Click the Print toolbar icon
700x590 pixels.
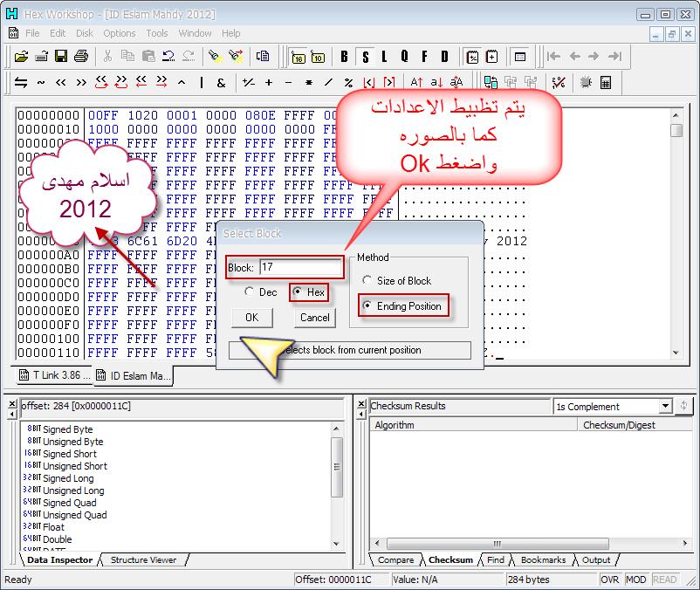point(81,56)
